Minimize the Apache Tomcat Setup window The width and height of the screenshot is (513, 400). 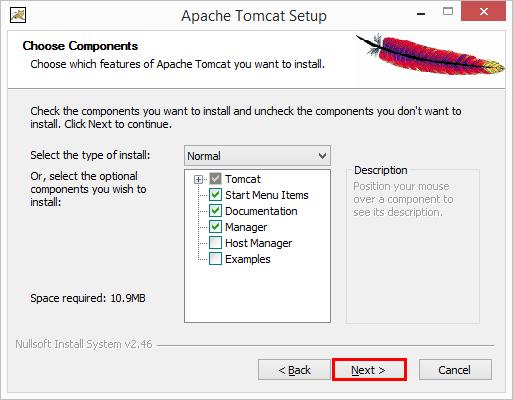(421, 14)
